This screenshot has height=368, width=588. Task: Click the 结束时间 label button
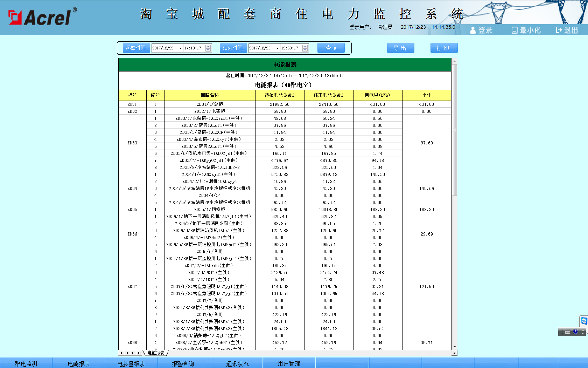coord(233,48)
